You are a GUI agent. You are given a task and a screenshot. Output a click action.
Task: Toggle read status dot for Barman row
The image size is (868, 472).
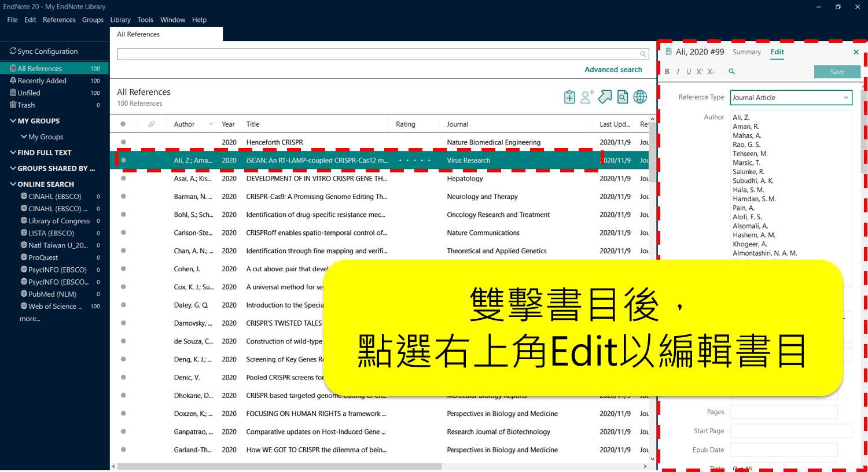point(123,197)
